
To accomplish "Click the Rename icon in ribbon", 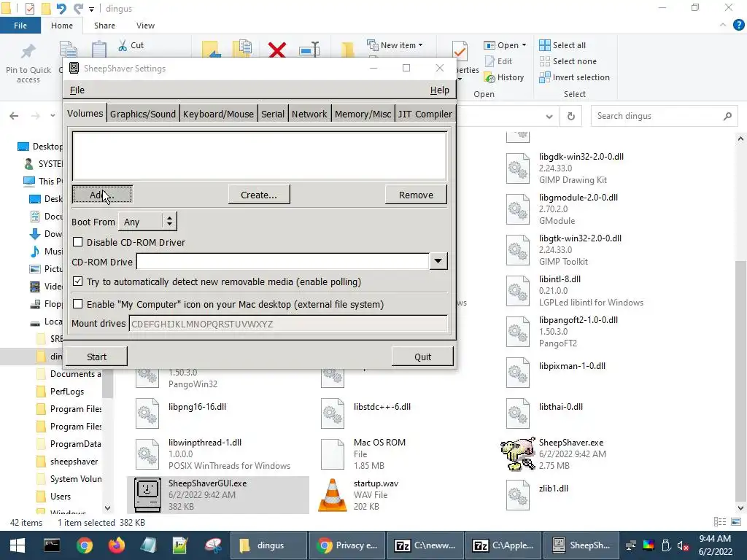I will click(309, 50).
